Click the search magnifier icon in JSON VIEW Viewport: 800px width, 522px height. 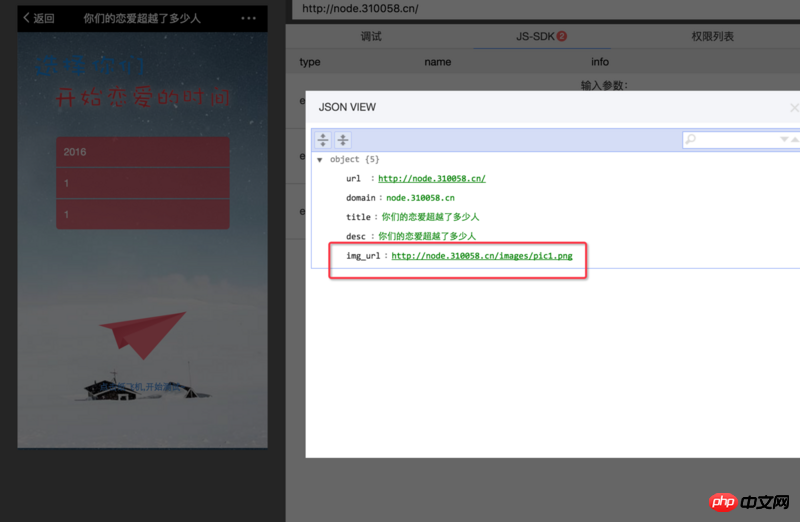tap(690, 139)
